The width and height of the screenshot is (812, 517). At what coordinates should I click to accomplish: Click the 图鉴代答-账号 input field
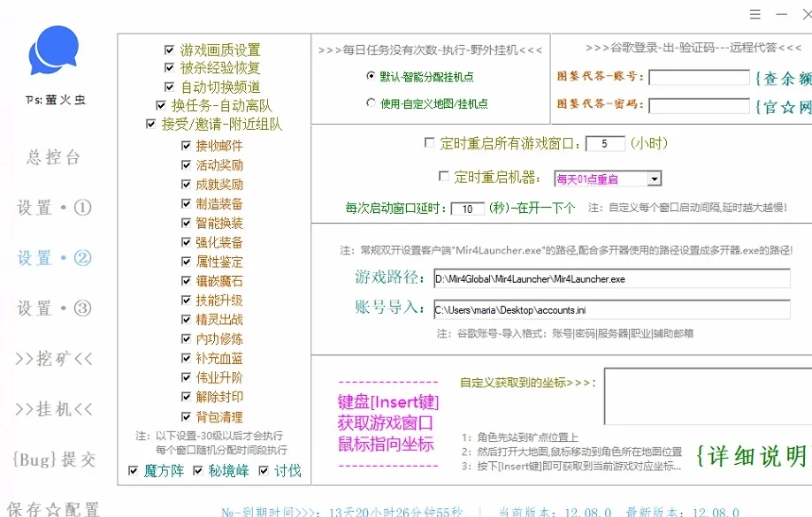pyautogui.click(x=699, y=78)
